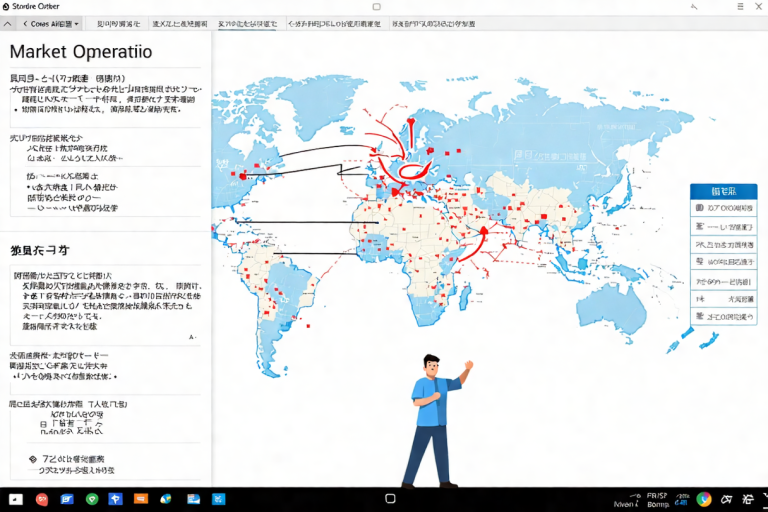768x512 pixels.
Task: Click the square icon in the title bar center
Action: click(x=376, y=7)
